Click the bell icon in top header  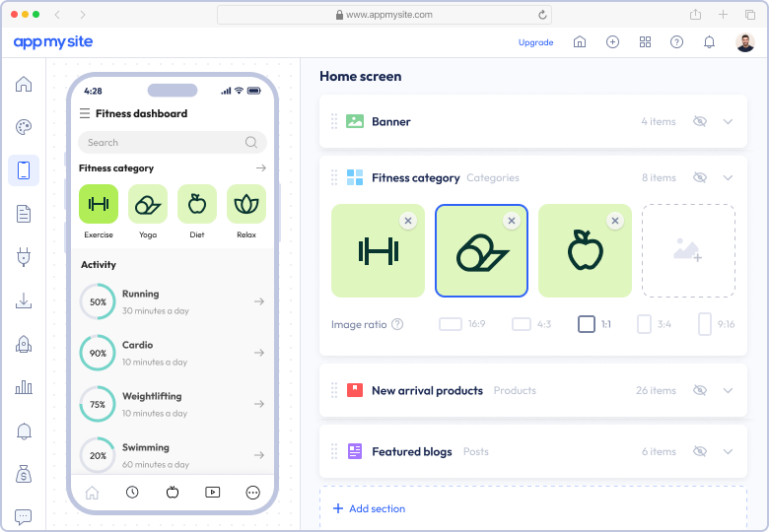tap(709, 42)
